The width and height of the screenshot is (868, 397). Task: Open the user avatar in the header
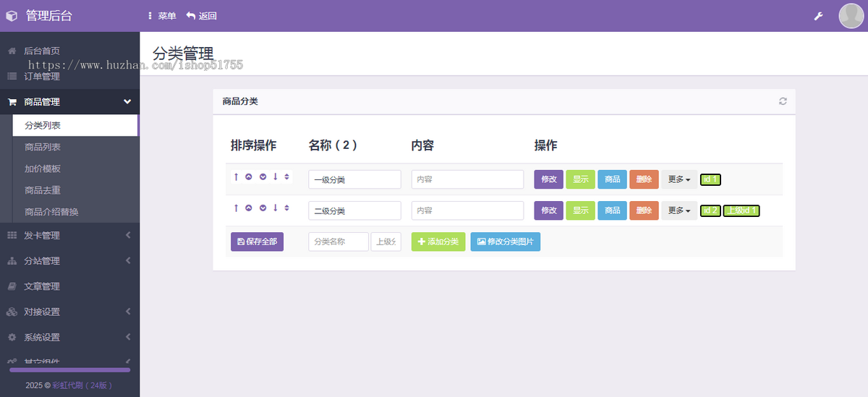[x=851, y=15]
